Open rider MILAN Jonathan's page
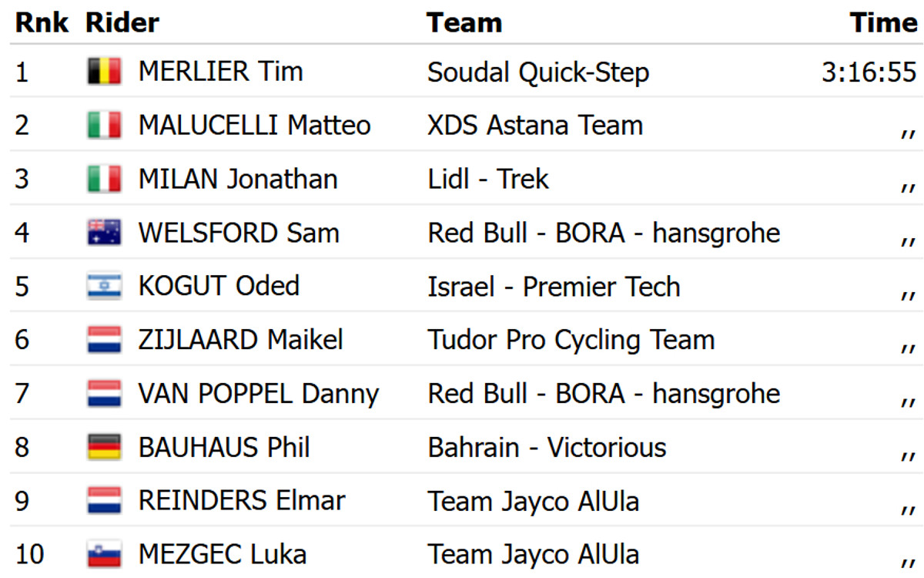Image resolution: width=924 pixels, height=578 pixels. click(x=237, y=180)
